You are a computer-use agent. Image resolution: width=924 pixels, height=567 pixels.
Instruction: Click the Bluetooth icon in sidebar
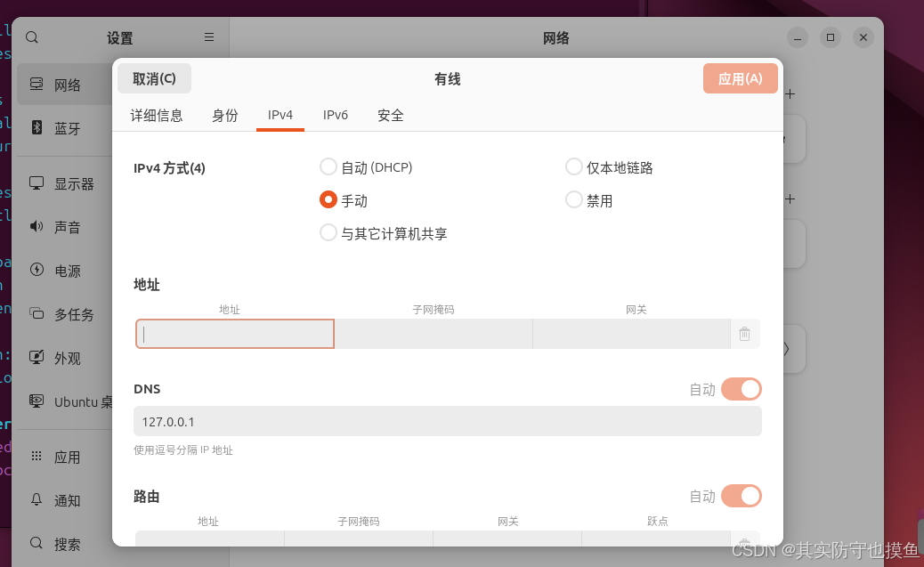[x=36, y=127]
